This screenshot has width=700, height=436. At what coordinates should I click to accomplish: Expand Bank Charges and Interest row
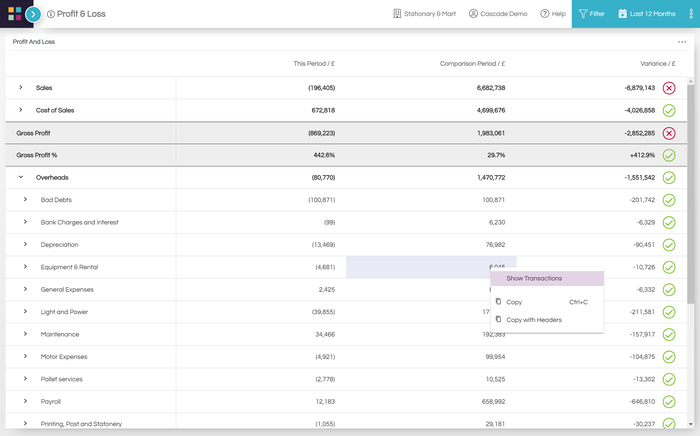[25, 222]
